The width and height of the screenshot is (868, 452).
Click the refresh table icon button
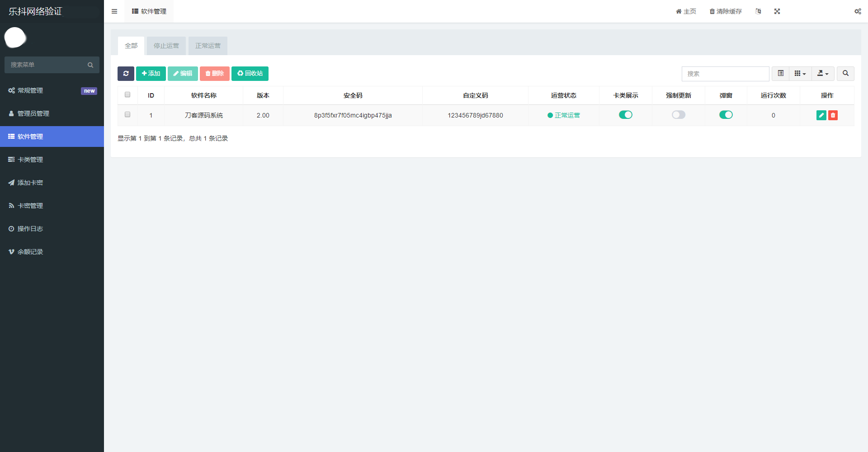[x=126, y=74]
